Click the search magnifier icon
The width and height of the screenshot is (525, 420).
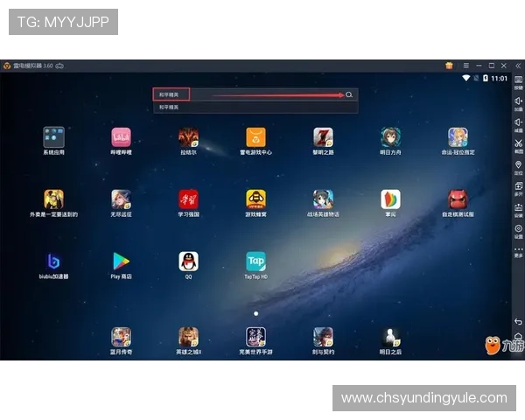[x=349, y=94]
